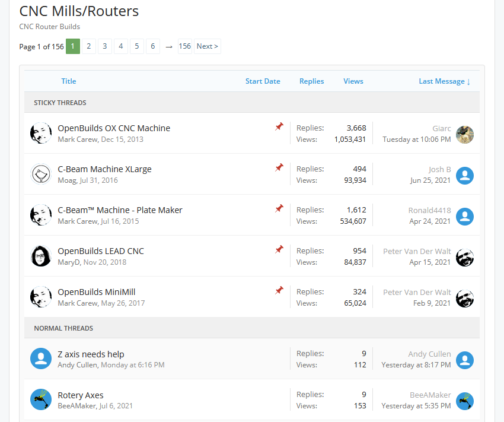Click Josh B last poster name

[x=440, y=170]
